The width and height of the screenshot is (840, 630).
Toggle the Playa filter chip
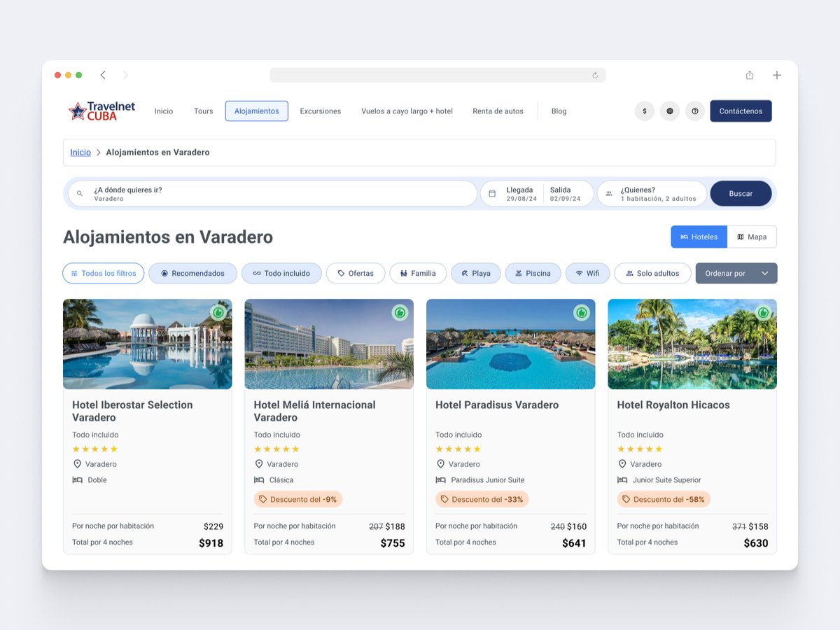[476, 274]
